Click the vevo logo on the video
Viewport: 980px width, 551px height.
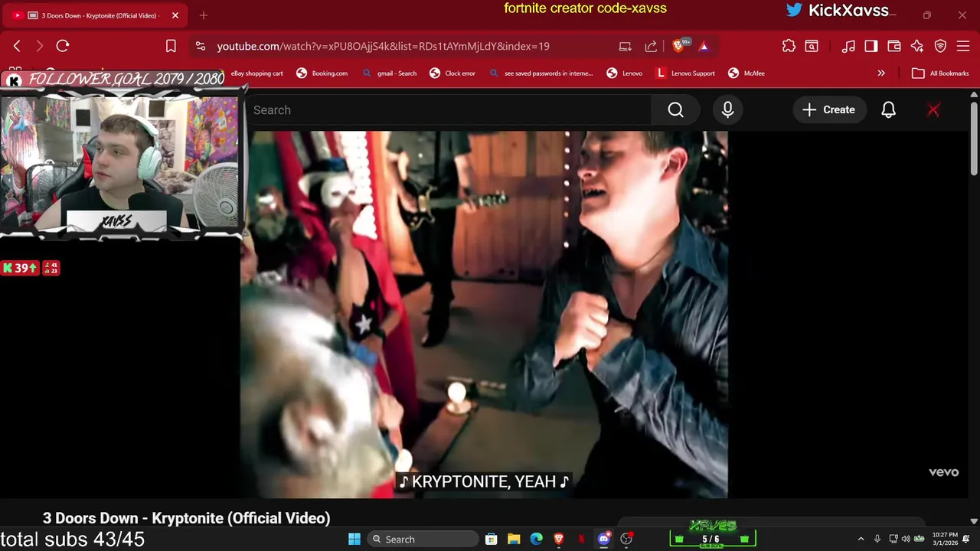click(943, 472)
